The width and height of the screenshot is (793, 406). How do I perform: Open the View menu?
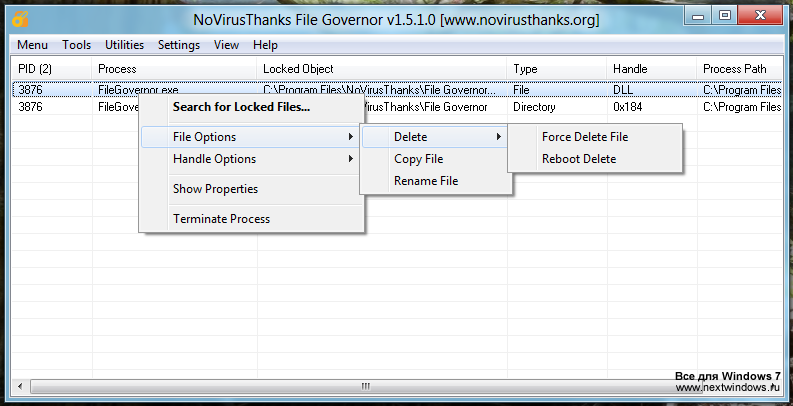point(226,45)
